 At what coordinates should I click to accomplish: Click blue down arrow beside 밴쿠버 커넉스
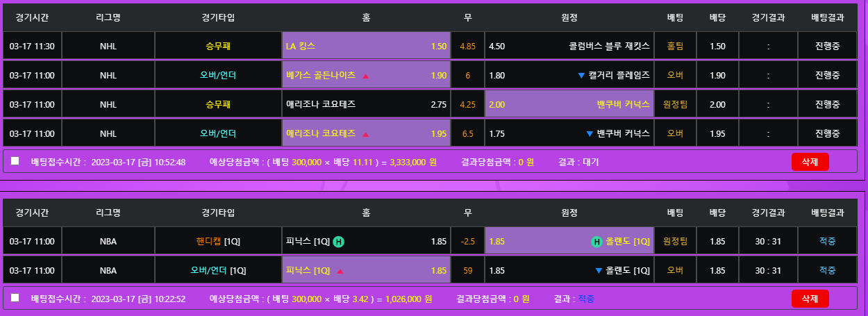click(590, 134)
